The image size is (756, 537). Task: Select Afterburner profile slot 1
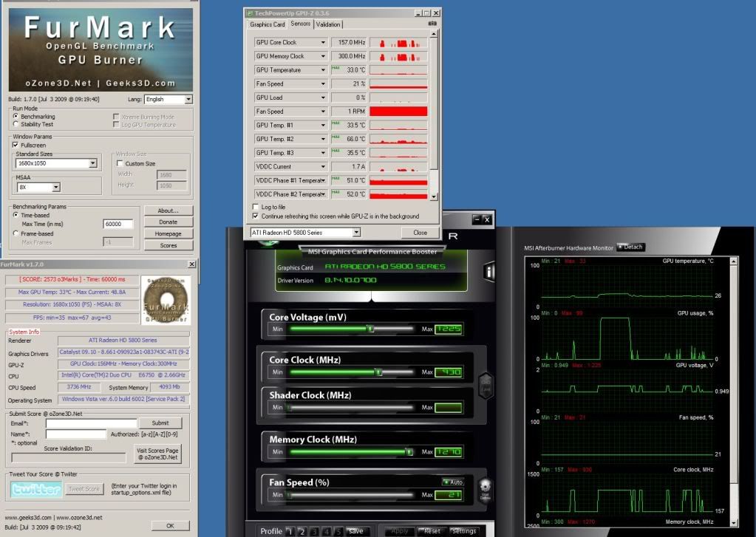point(290,531)
